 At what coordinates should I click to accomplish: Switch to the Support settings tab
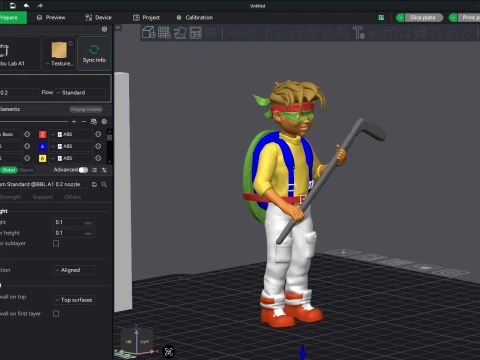(x=42, y=197)
